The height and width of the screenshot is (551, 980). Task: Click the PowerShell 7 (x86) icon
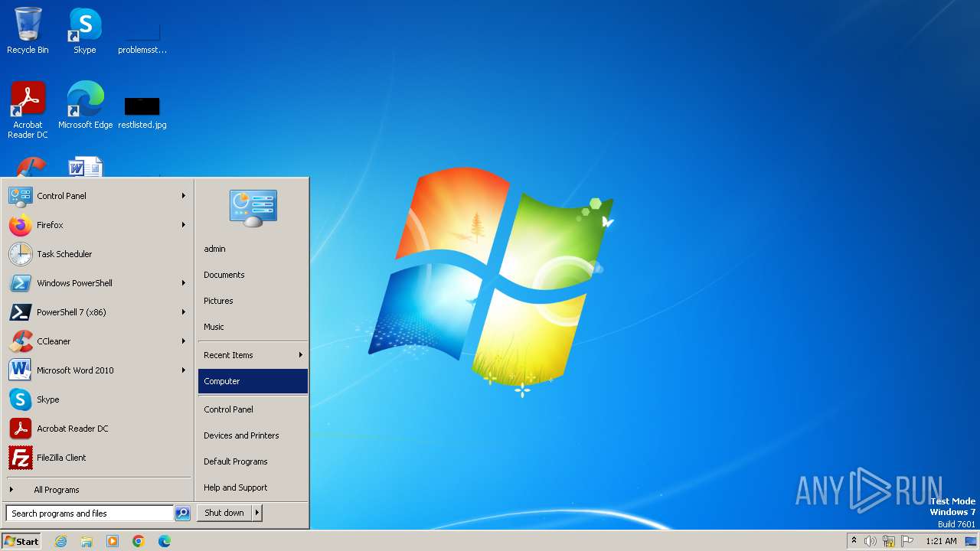(21, 312)
